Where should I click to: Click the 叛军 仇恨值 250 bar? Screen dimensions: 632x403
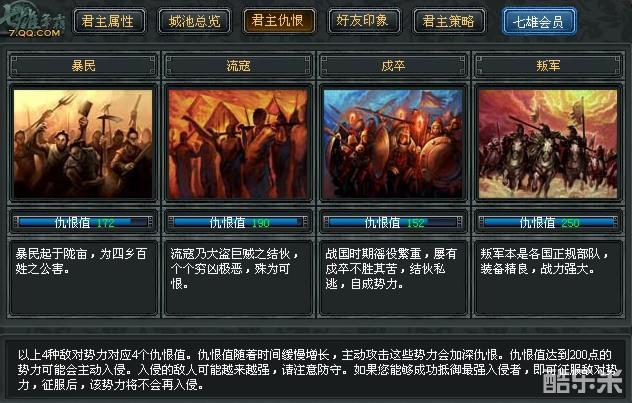[x=548, y=222]
